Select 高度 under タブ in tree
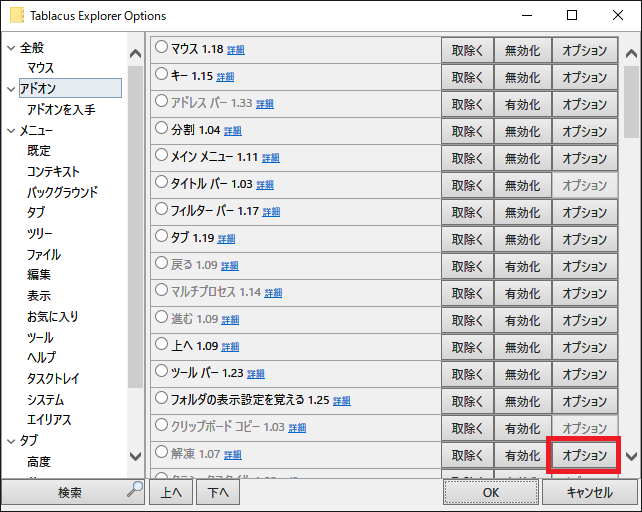This screenshot has height=512, width=642. [x=39, y=462]
